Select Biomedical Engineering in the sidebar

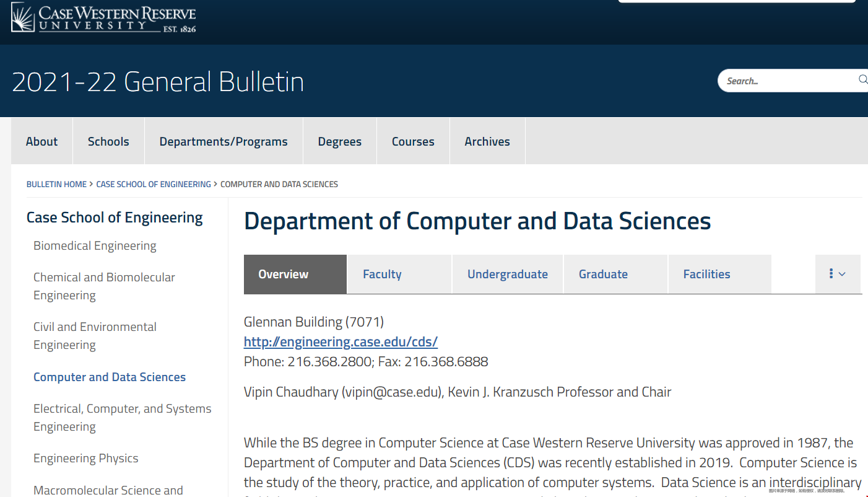point(95,245)
